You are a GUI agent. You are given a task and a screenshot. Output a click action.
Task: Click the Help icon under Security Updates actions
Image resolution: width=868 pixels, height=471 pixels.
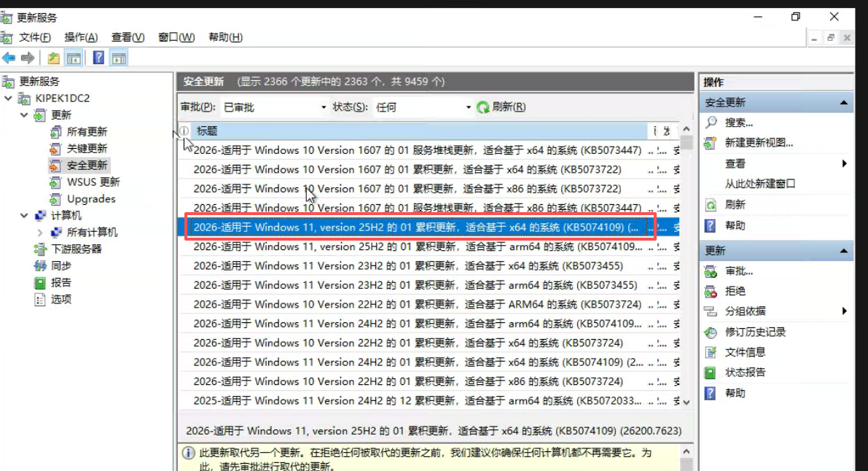[711, 225]
